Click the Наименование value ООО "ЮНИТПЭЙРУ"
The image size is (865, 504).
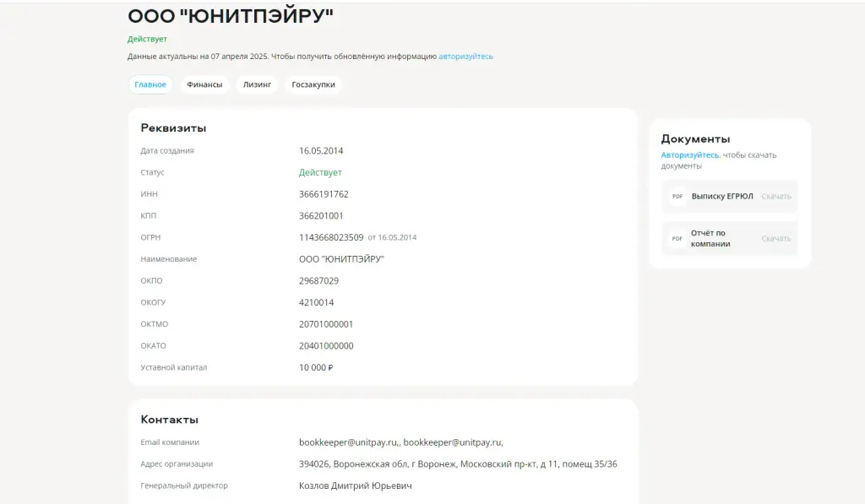click(x=341, y=259)
